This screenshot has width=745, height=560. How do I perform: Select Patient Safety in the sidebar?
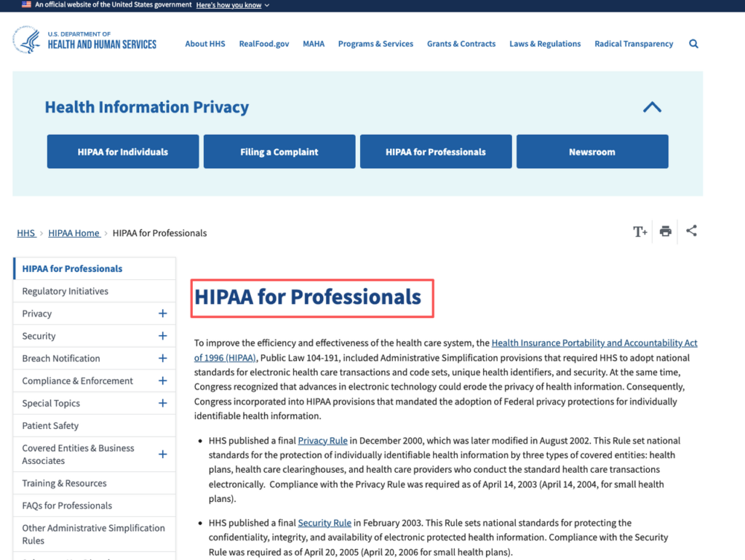[50, 425]
